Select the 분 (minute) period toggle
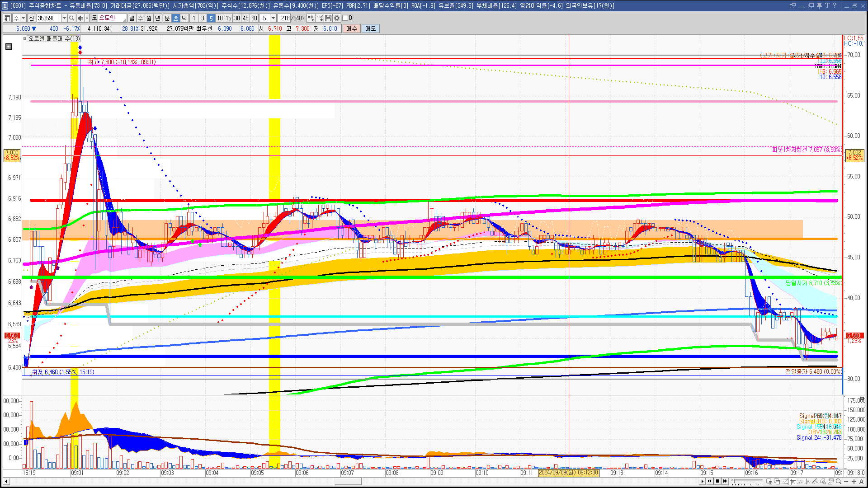868x488 pixels. coord(167,18)
